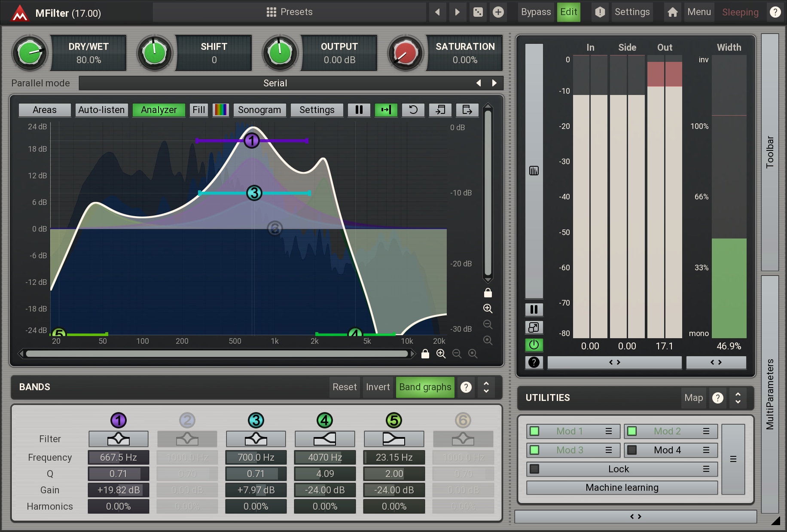Open the Mod 2 hamburger menu

coord(706,431)
